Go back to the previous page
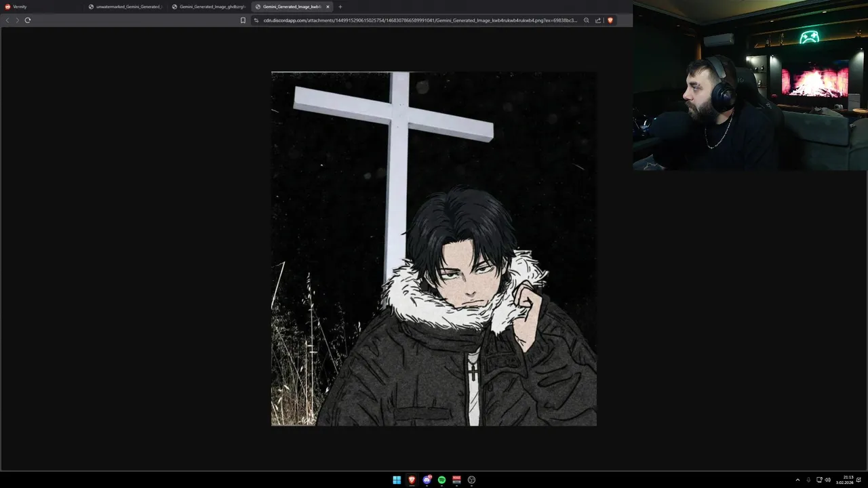 coord(7,20)
